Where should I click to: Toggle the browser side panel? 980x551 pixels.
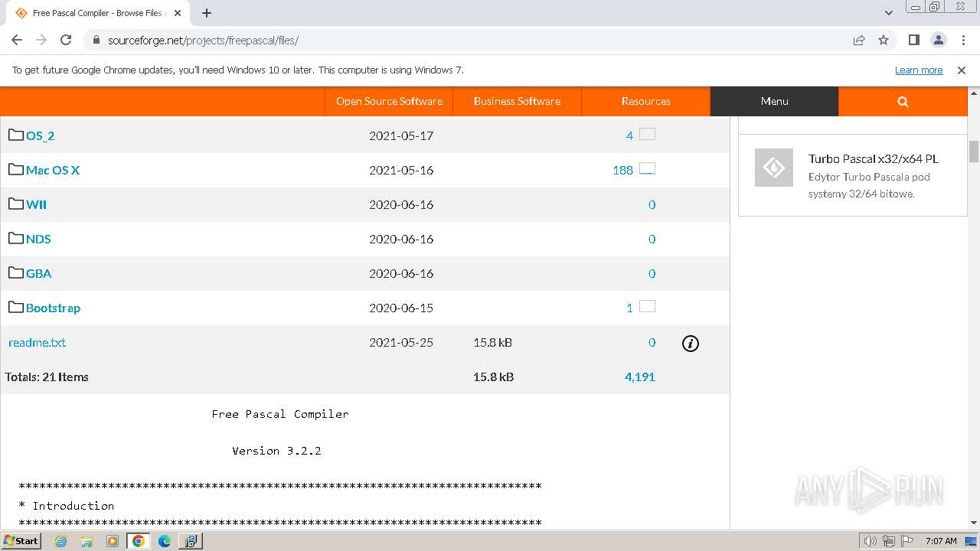tap(914, 40)
